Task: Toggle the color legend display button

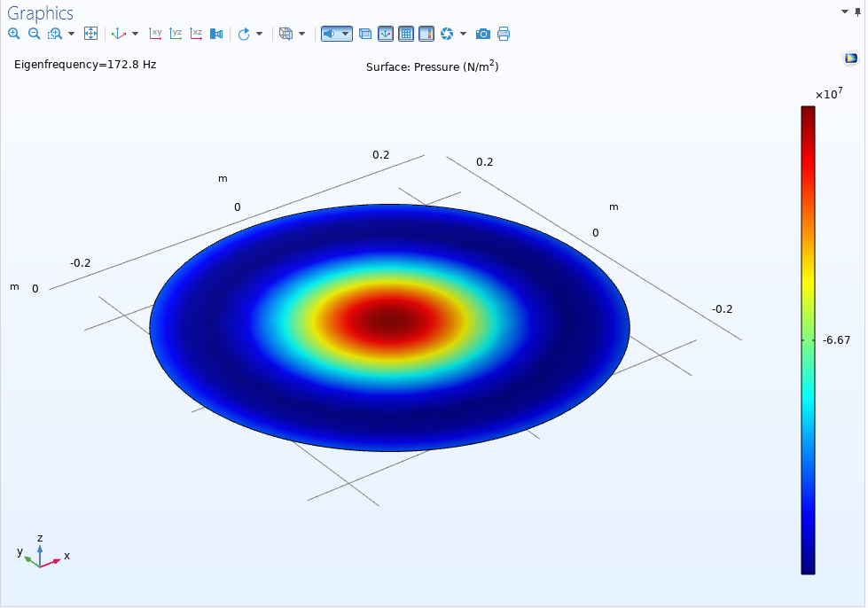Action: pyautogui.click(x=426, y=34)
